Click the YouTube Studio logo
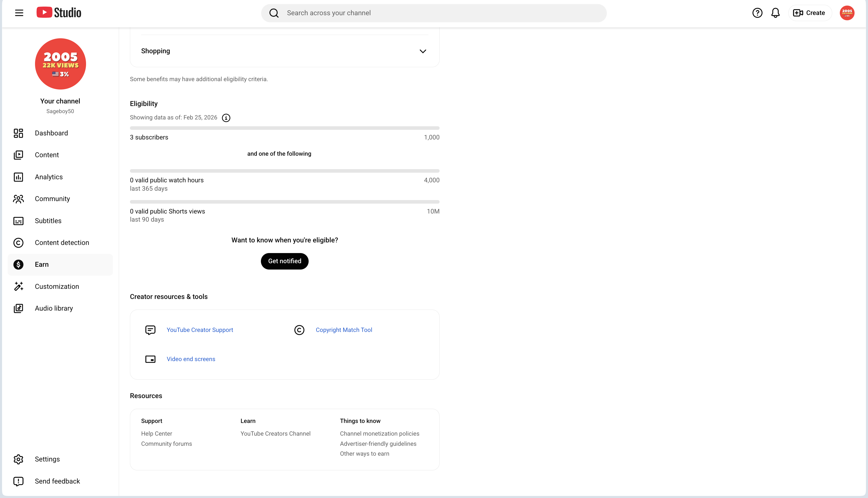This screenshot has width=868, height=498. pos(59,13)
